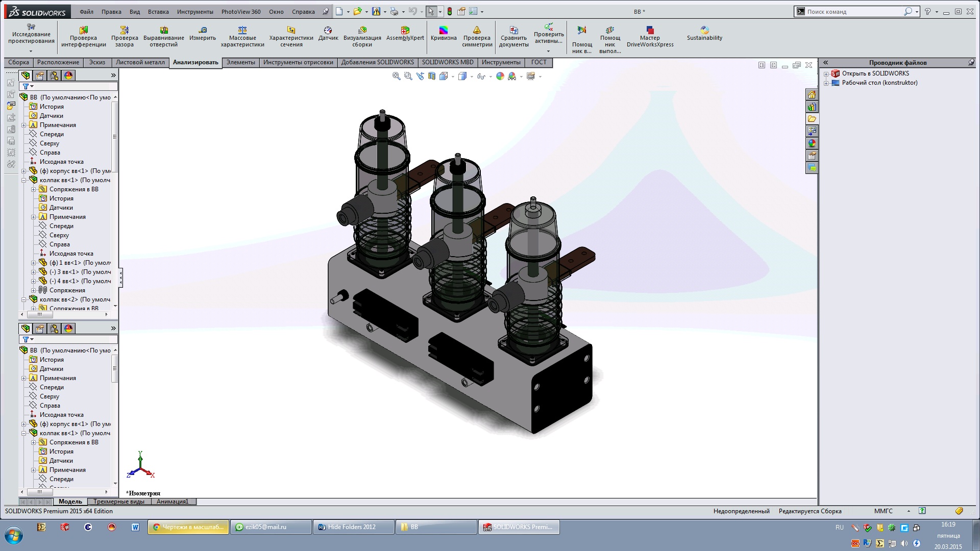Click the Hole Alignment (Выравнивание отверстий) tool
This screenshot has width=980, height=551.
click(164, 37)
